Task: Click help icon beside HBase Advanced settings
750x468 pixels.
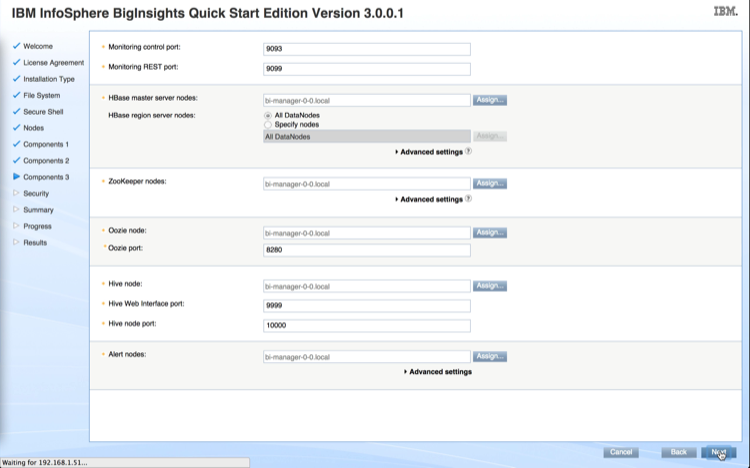Action: point(468,151)
